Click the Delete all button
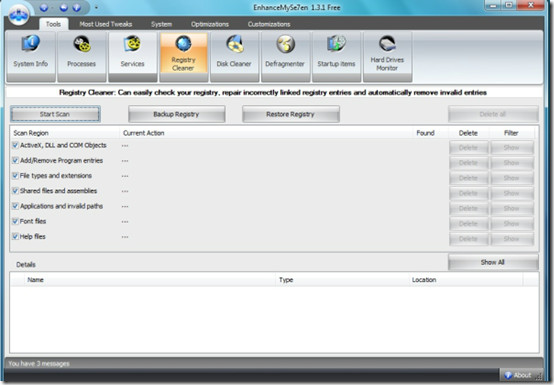This screenshot has width=554, height=385. 493,114
